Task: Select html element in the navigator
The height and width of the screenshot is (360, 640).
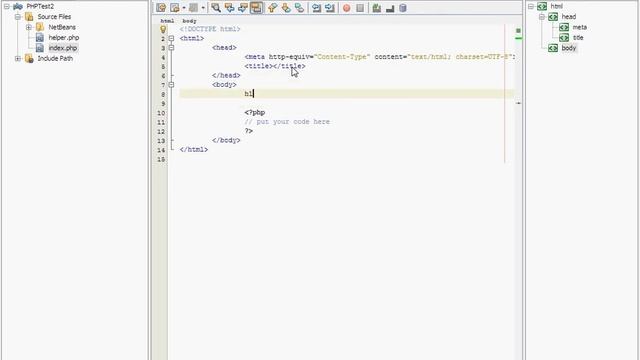Action: pyautogui.click(x=556, y=7)
